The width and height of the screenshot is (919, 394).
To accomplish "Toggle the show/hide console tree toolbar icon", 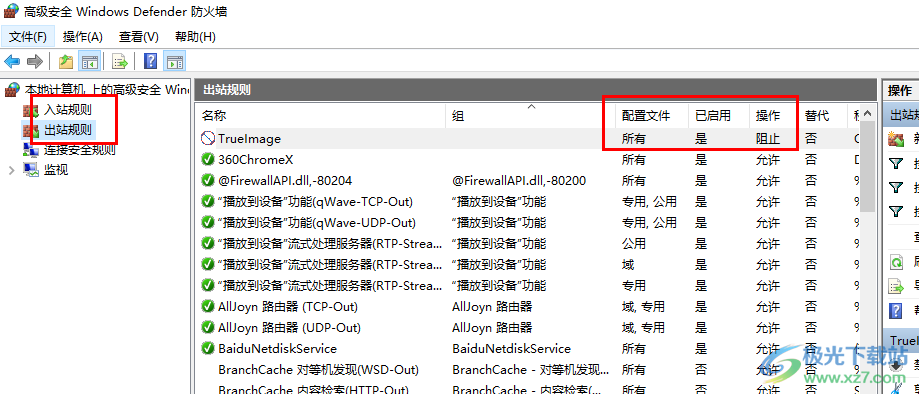I will click(90, 61).
